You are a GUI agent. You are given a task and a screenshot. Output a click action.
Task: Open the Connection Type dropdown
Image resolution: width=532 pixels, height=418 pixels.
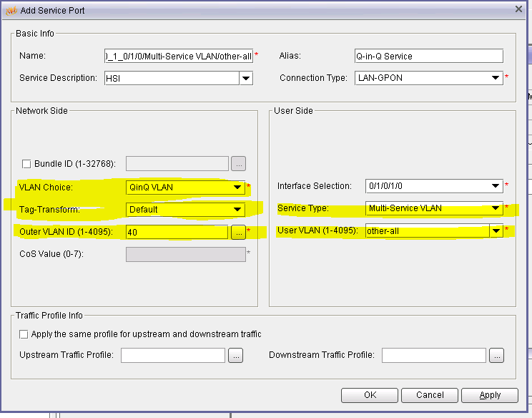tap(496, 77)
